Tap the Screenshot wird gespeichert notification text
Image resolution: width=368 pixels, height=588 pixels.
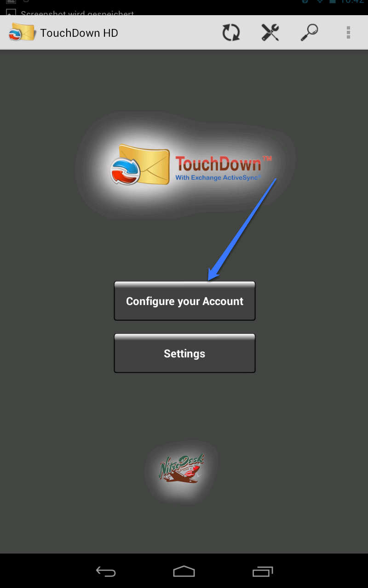click(x=77, y=14)
